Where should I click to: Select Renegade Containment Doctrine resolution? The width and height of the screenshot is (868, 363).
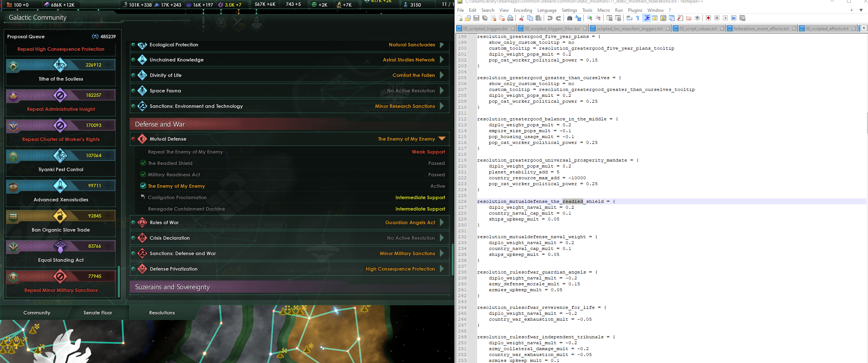(x=186, y=209)
